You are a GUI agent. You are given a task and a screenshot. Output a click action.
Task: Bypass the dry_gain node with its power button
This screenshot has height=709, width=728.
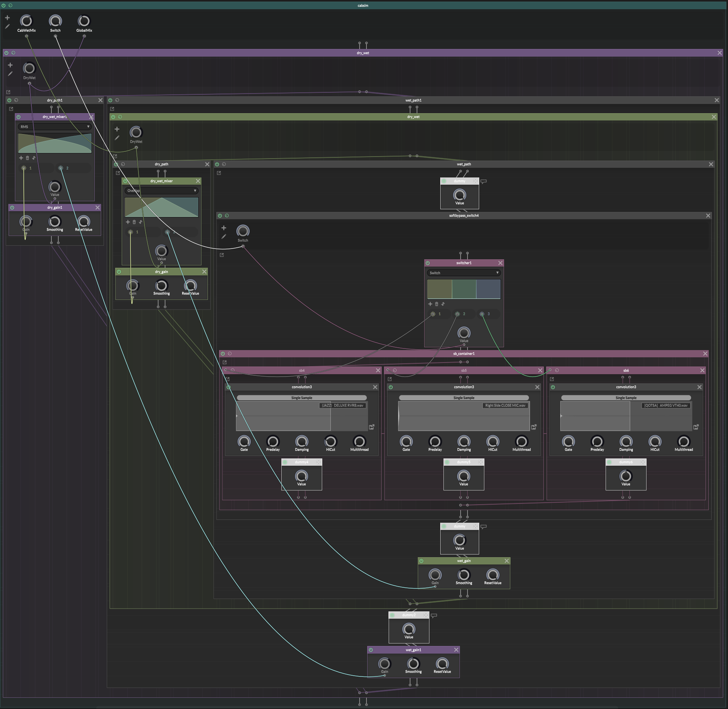click(x=119, y=272)
